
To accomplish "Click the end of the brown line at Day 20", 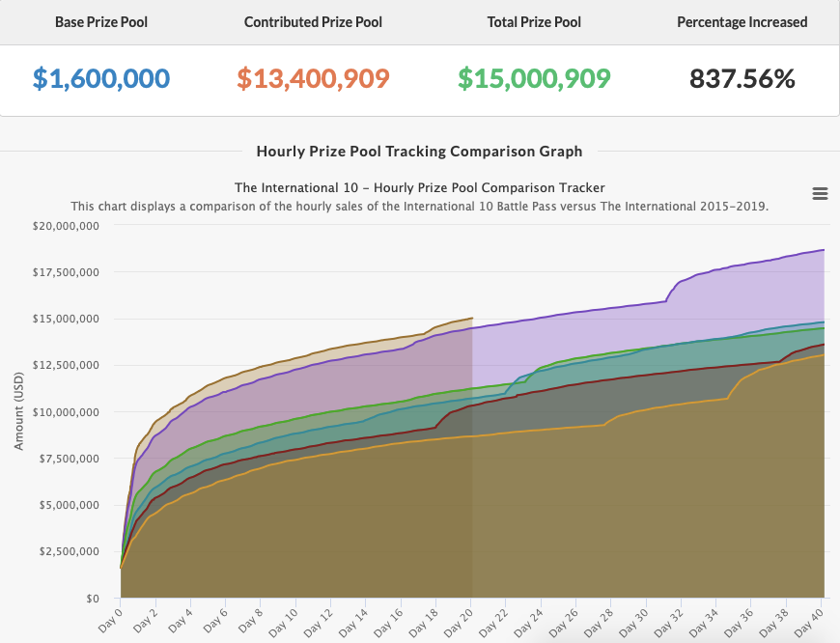I will click(x=472, y=318).
